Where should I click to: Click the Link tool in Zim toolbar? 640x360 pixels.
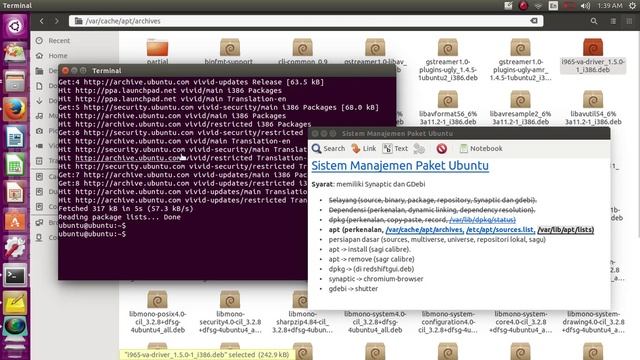coord(364,149)
